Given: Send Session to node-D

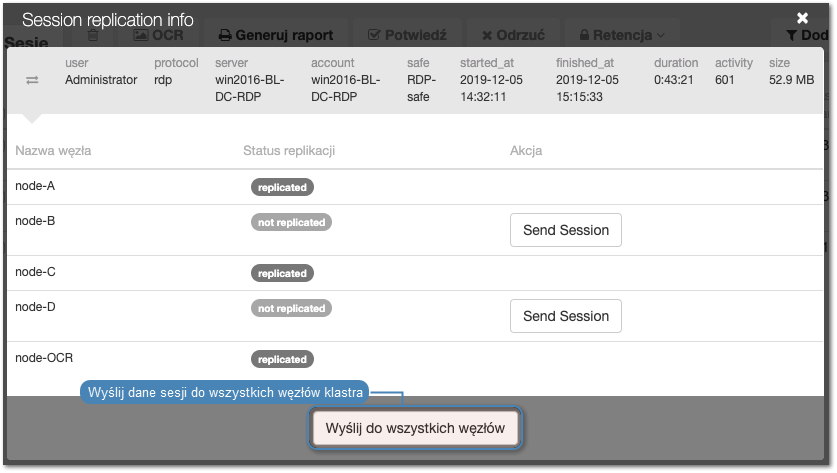Looking at the screenshot, I should 566,316.
